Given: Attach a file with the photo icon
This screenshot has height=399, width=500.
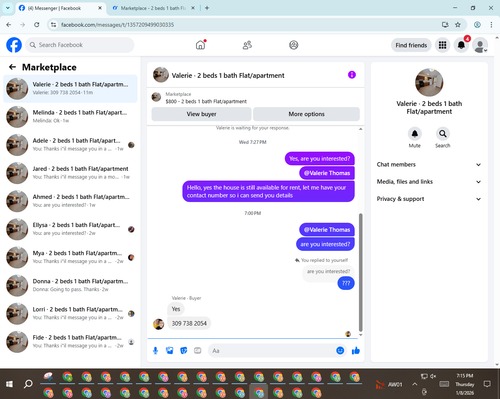Looking at the screenshot, I should click(x=170, y=351).
